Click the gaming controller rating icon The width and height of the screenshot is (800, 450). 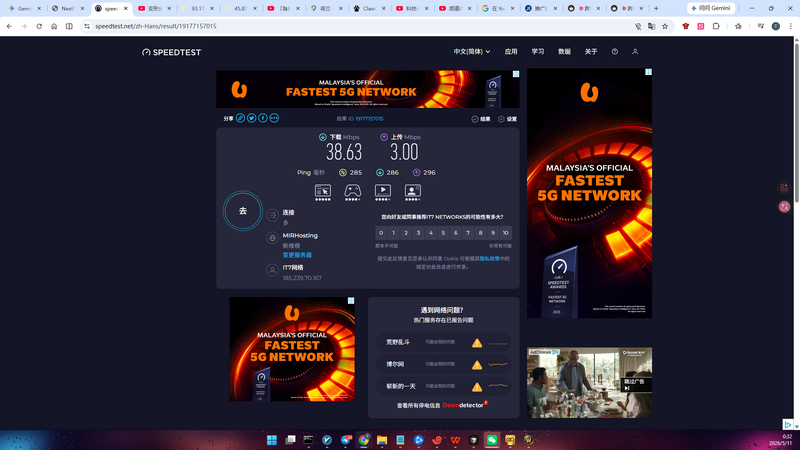click(x=353, y=191)
